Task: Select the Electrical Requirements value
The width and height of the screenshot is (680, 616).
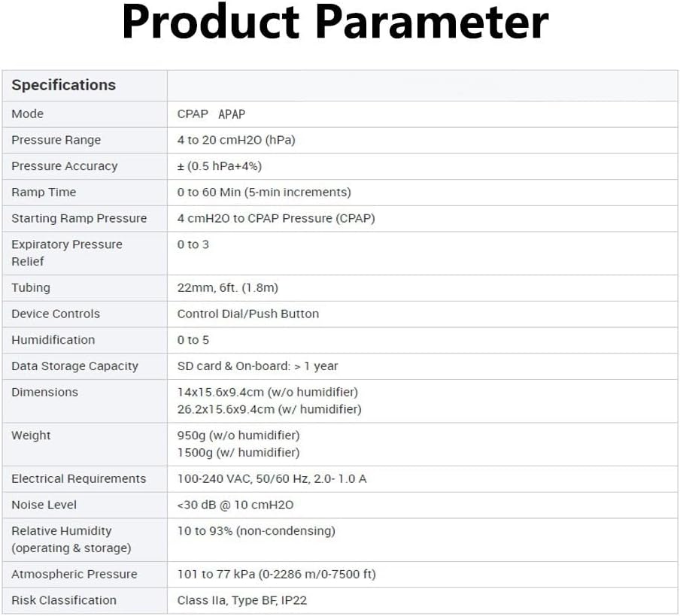Action: pos(272,479)
